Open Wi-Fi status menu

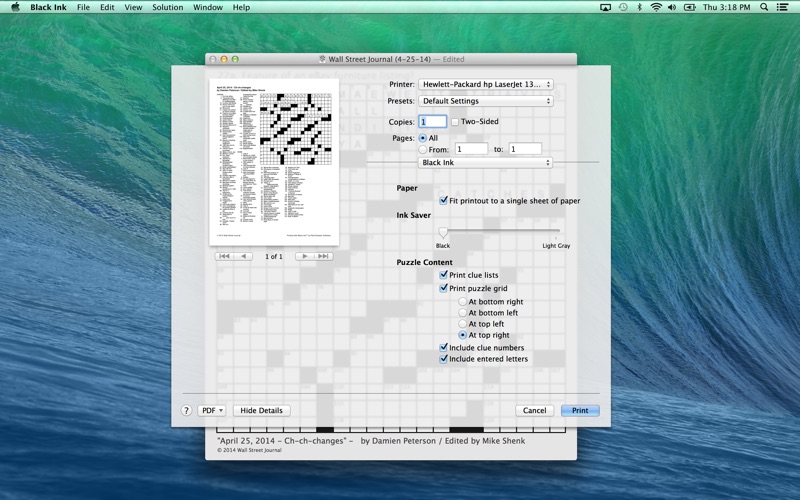[x=656, y=7]
